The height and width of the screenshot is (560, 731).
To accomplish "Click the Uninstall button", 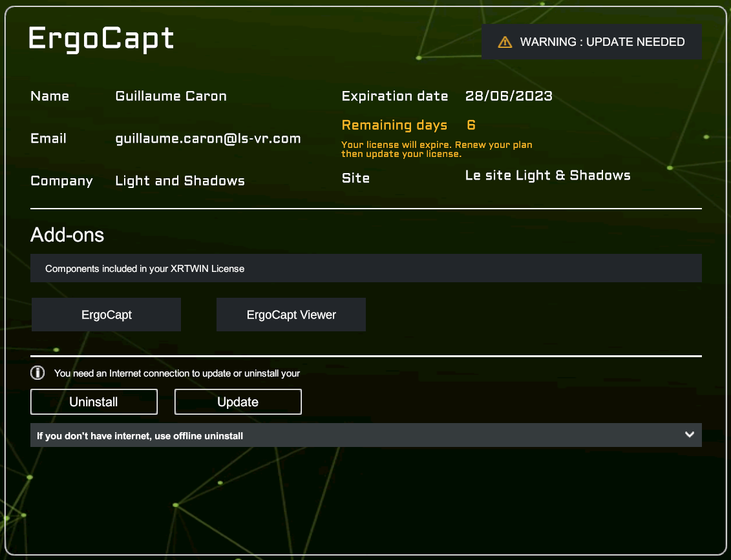I will coord(94,402).
